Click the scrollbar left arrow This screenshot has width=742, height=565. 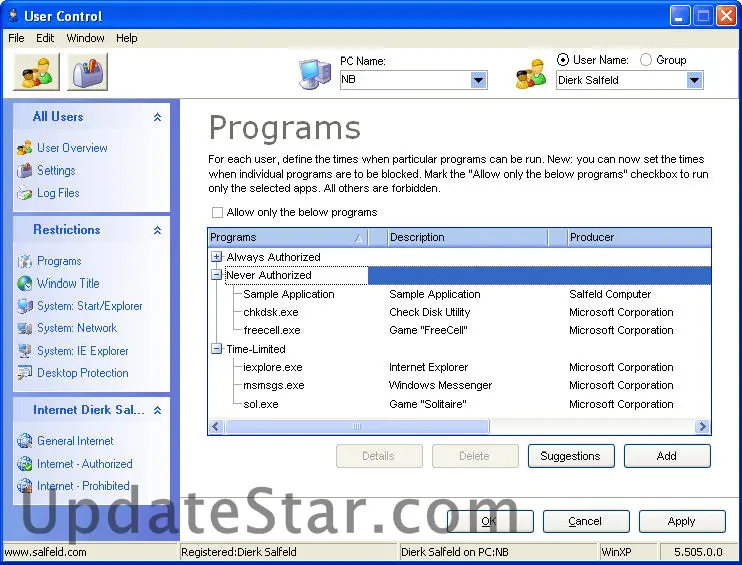pyautogui.click(x=216, y=427)
